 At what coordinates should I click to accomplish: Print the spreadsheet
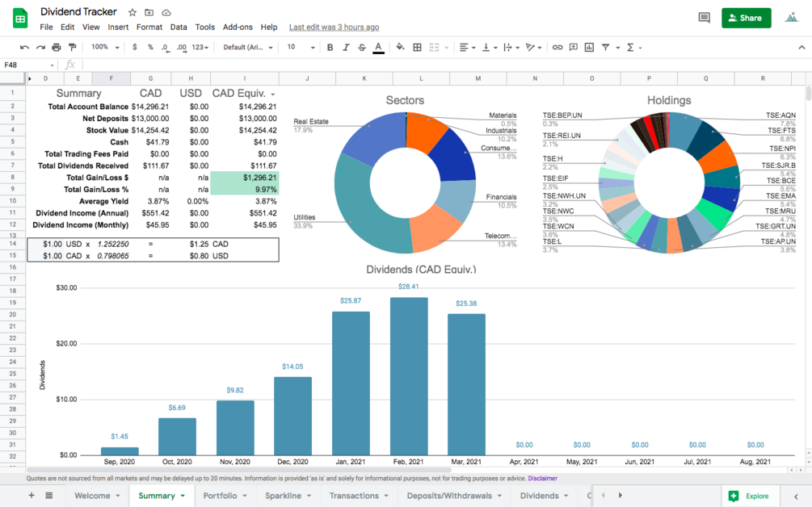tap(57, 47)
